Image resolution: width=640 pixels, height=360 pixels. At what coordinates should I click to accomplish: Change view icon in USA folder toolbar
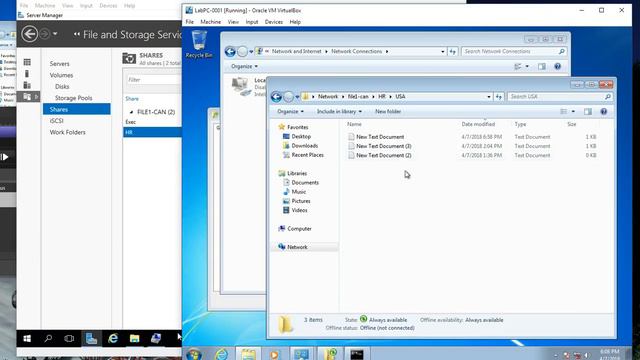564,111
